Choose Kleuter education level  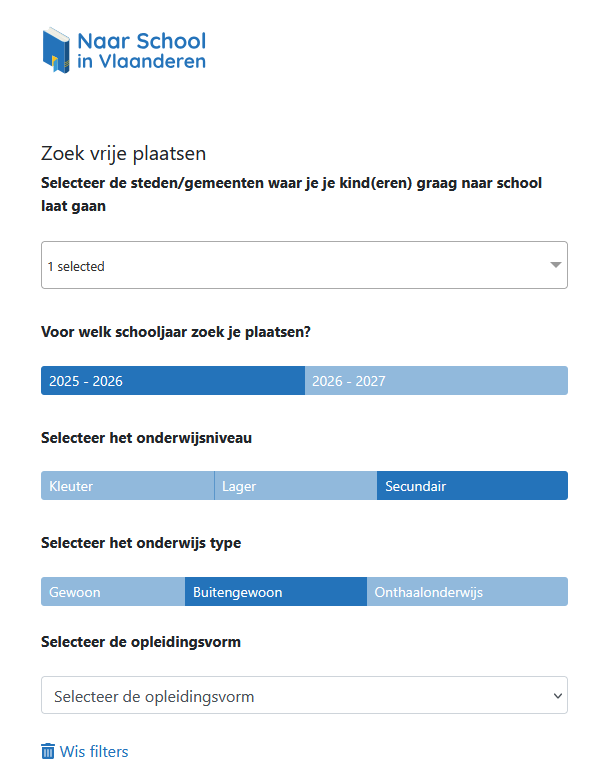click(127, 486)
